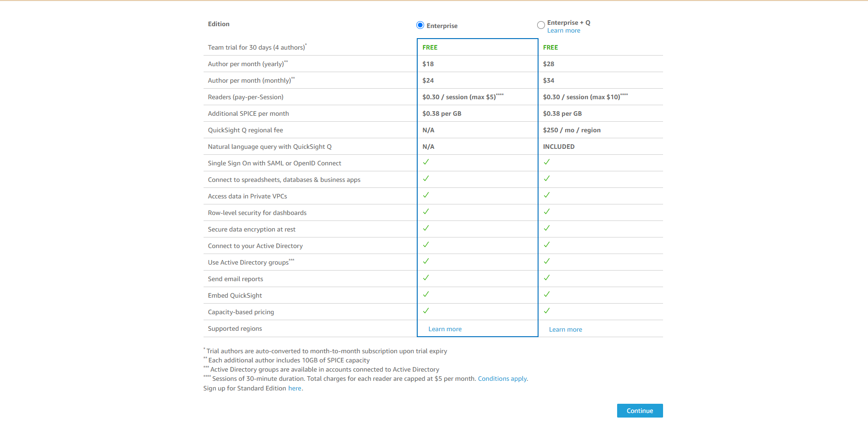This screenshot has height=435, width=868.
Task: Click the Enterprise + Q FREE trial cell
Action: 550,47
